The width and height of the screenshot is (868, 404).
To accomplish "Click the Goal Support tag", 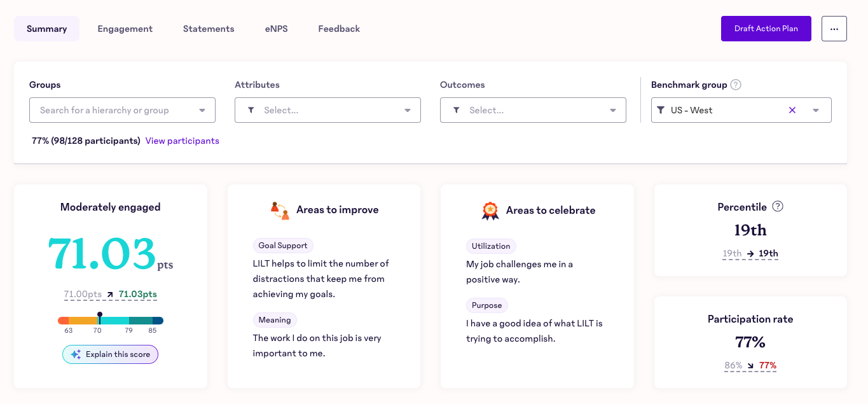I will point(283,246).
